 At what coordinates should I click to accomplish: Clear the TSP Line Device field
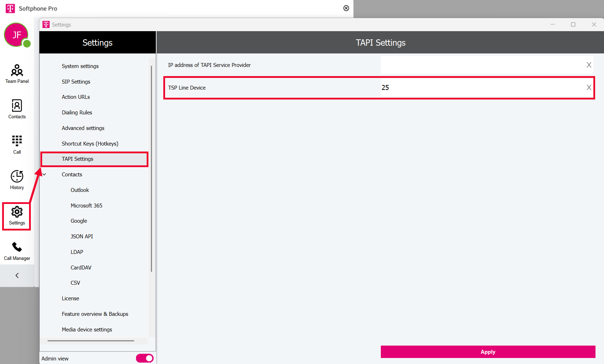click(589, 87)
